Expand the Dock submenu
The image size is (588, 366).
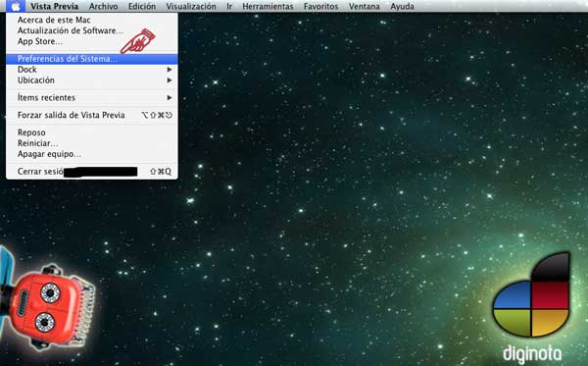click(x=92, y=70)
